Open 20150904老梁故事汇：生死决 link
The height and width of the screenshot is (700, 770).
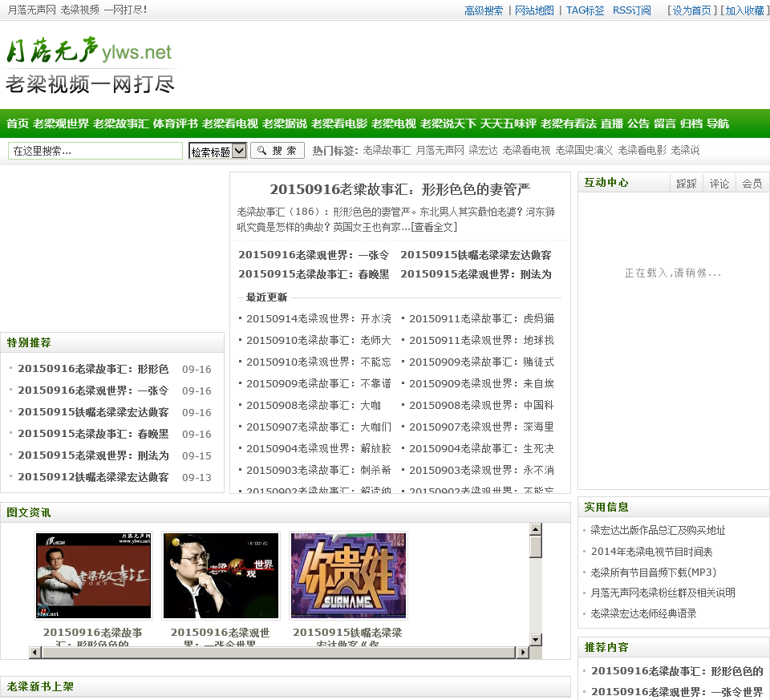coord(482,448)
